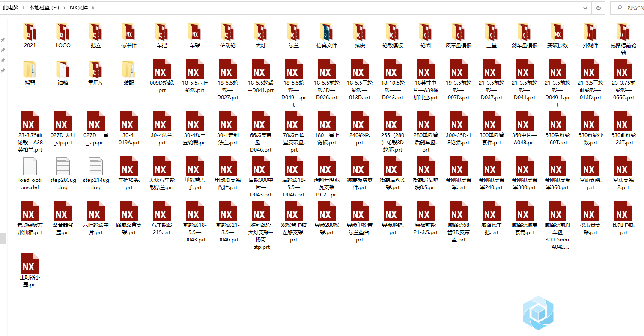Screen dimensions: 644x336
Task: Select NX file 23-3.75前轮毂—066C.prt
Action: (623, 80)
